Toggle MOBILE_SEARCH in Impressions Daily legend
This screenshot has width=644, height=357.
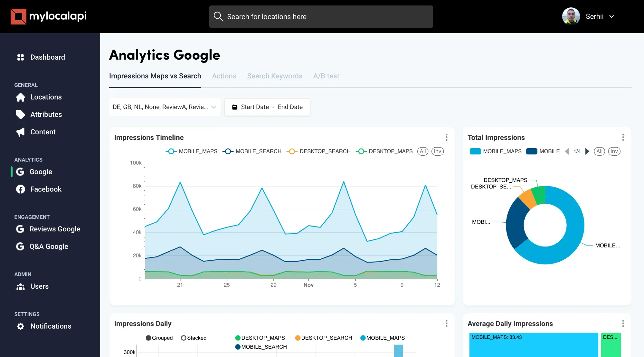point(261,347)
